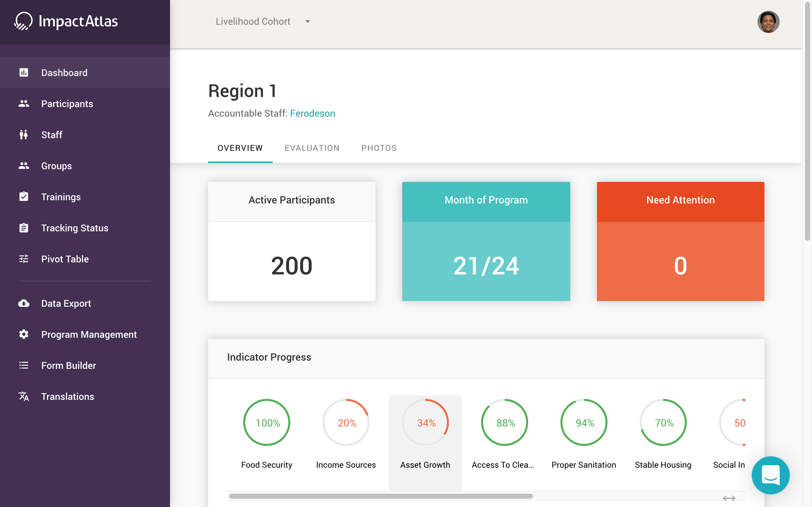Viewport: 812px width, 507px height.
Task: Expand the Livelihood Cohort dropdown arrow
Action: (x=307, y=22)
